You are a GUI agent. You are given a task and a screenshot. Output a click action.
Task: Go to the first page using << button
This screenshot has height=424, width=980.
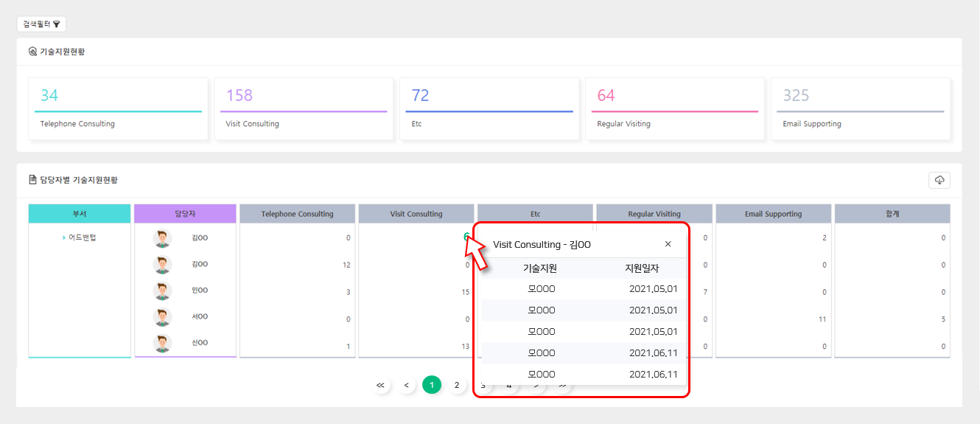click(380, 385)
